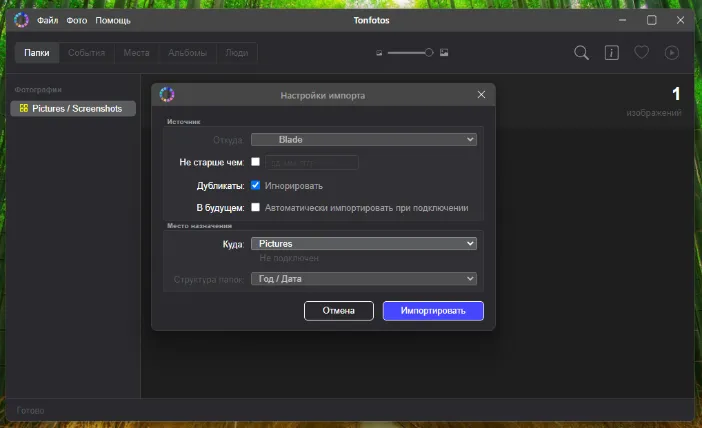This screenshot has height=428, width=702.
Task: Close the Настройки импорта dialog with X
Action: [x=481, y=95]
